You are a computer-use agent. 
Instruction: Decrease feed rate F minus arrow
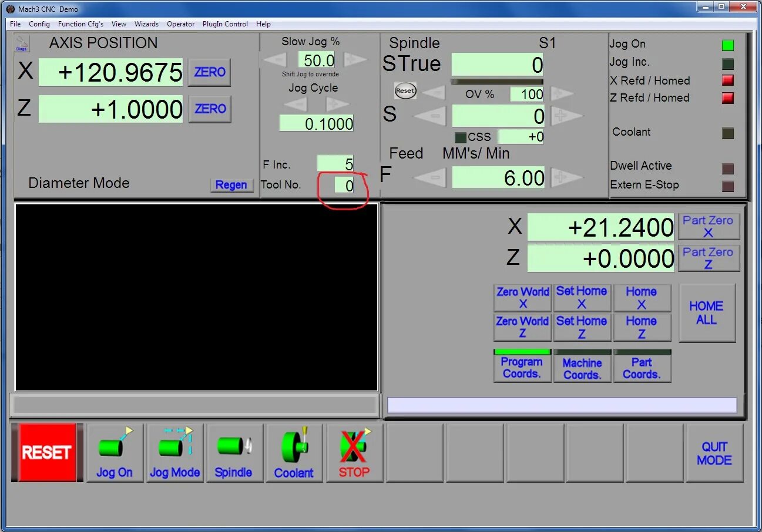pyautogui.click(x=430, y=177)
